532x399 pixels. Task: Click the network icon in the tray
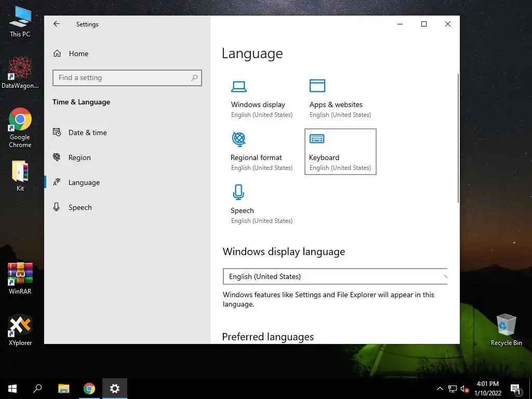pyautogui.click(x=453, y=389)
